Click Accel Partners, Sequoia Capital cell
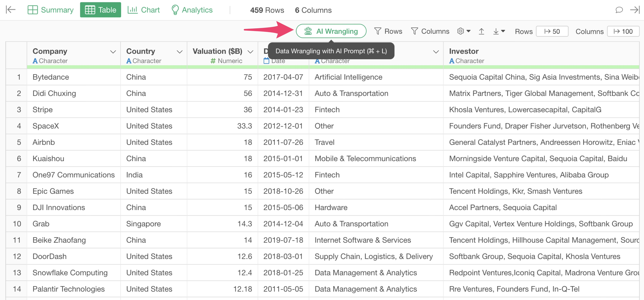 click(x=541, y=207)
